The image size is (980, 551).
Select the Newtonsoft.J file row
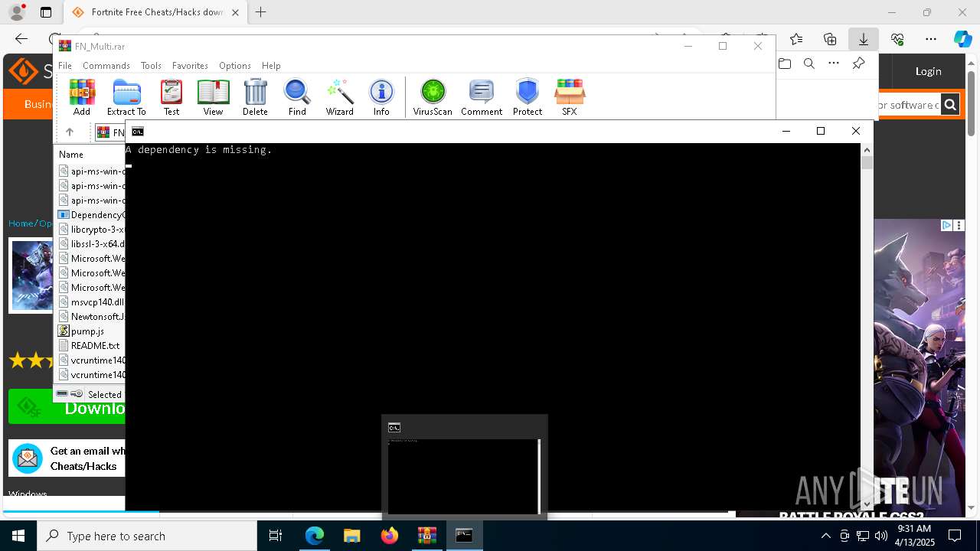click(x=91, y=317)
